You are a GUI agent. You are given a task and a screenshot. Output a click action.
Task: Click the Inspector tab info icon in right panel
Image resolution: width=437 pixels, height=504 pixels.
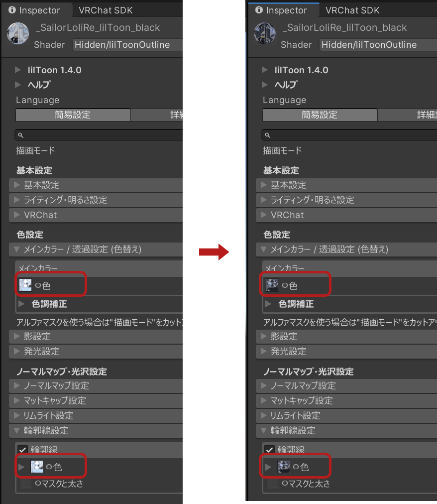(259, 10)
